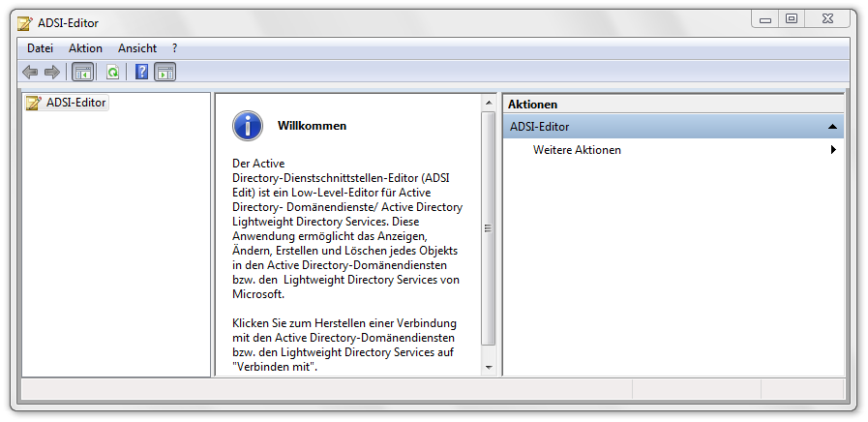Expand the Weitere Aktionen submenu arrow
This screenshot has width=868, height=422.
click(x=833, y=150)
